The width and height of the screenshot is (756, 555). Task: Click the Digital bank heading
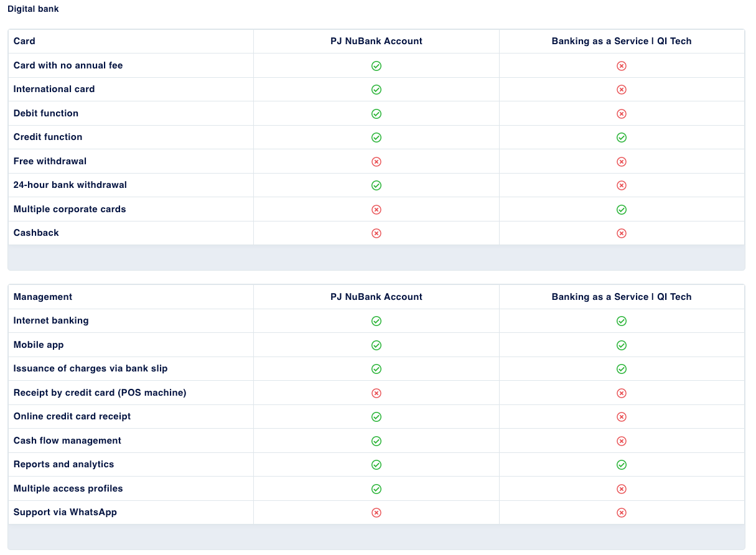(33, 9)
